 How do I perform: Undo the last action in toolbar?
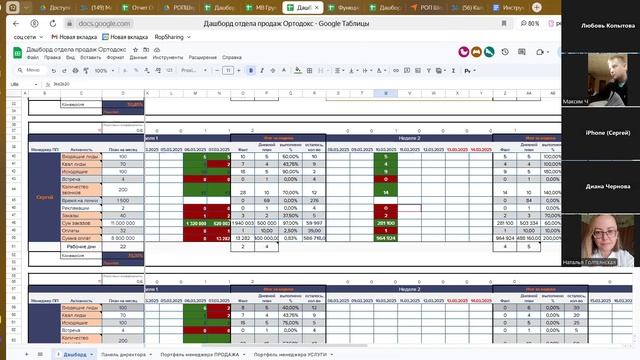53,71
